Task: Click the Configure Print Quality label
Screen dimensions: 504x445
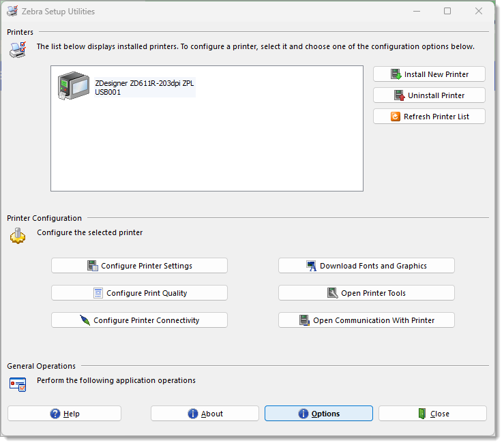Action: coord(147,293)
